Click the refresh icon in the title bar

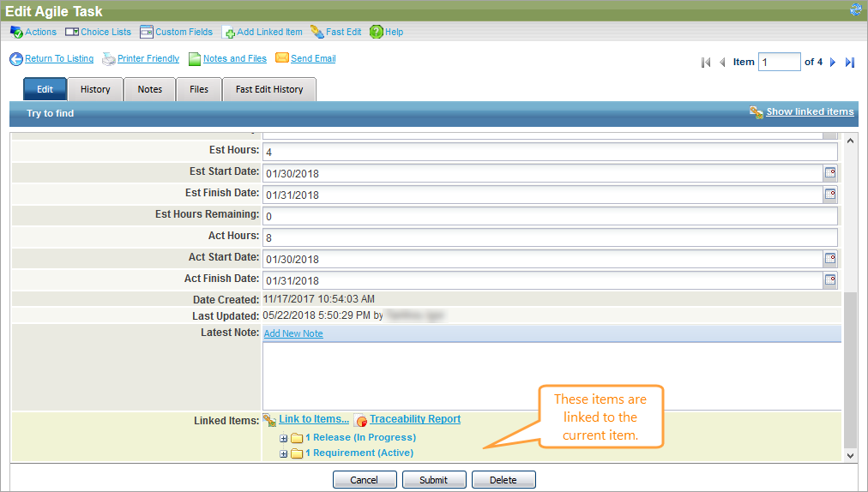coord(855,10)
